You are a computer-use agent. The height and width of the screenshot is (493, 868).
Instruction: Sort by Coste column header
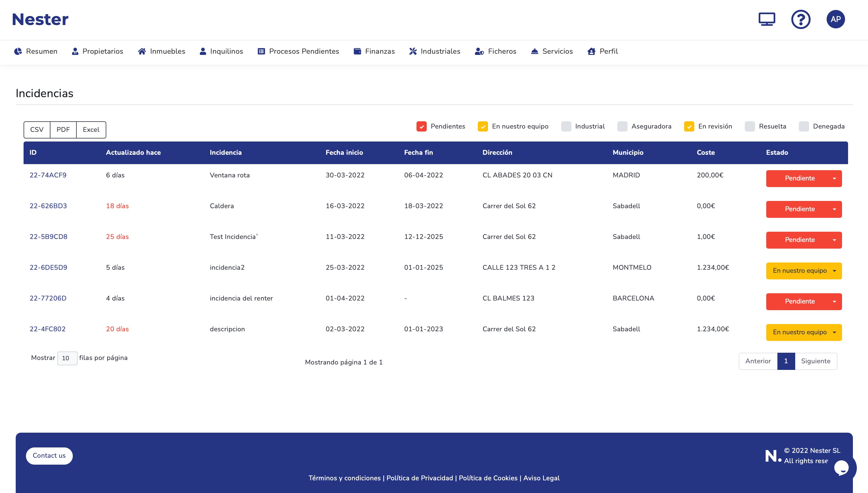coord(706,152)
